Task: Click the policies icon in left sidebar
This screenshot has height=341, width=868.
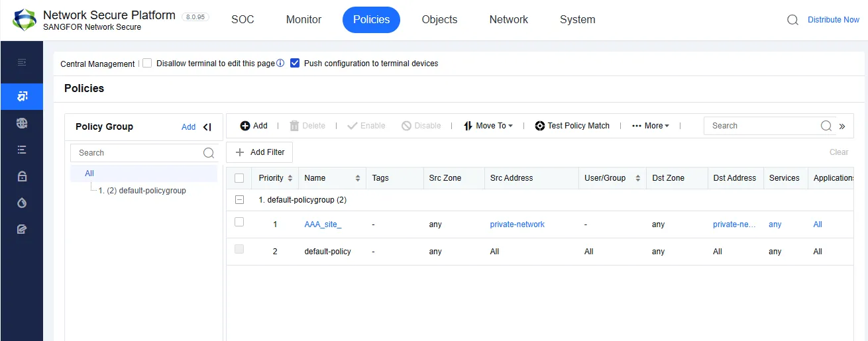Action: point(22,97)
